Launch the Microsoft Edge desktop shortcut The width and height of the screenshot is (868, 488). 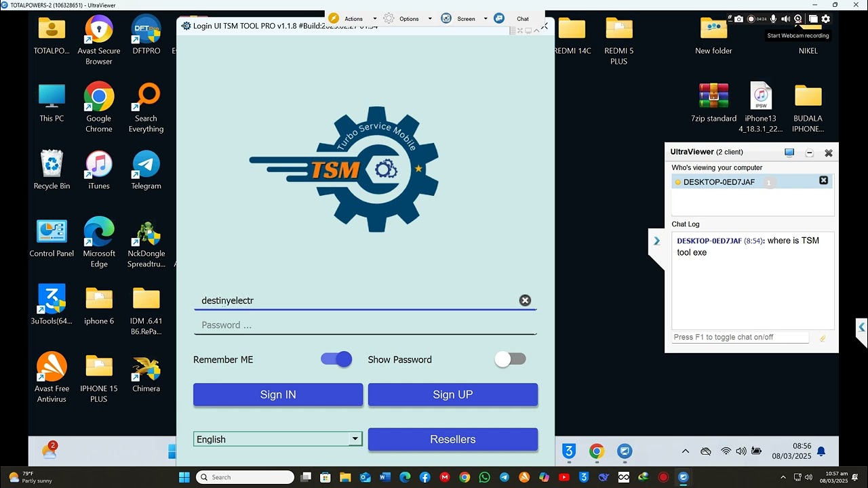click(x=99, y=243)
